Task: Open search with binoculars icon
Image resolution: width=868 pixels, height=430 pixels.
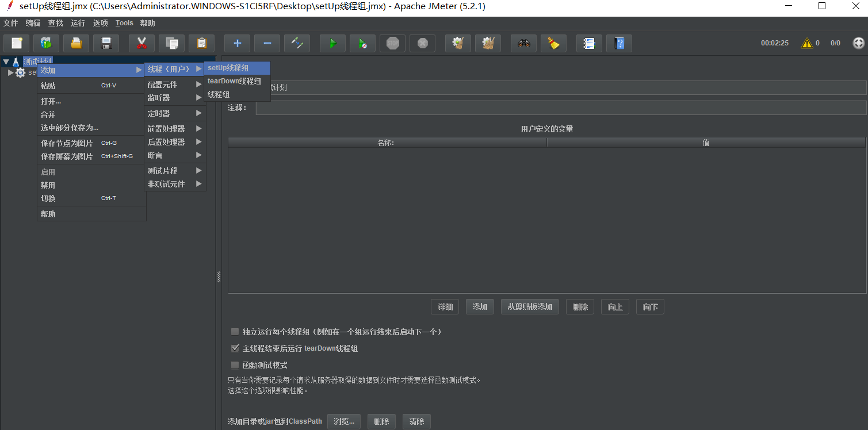Action: click(x=523, y=43)
